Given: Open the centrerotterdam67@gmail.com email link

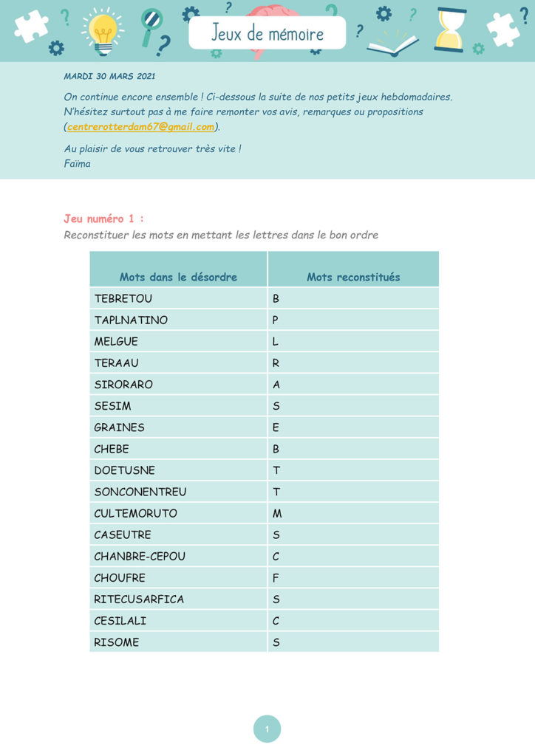Looking at the screenshot, I should coord(141,127).
